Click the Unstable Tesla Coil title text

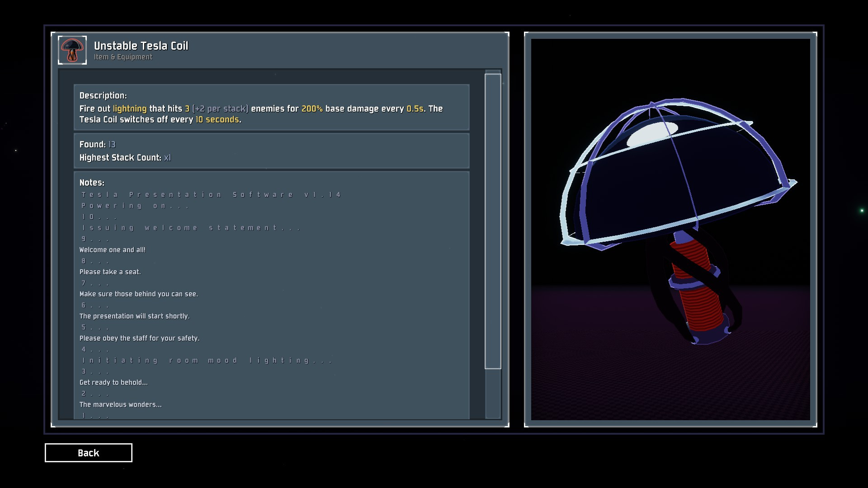(x=141, y=46)
